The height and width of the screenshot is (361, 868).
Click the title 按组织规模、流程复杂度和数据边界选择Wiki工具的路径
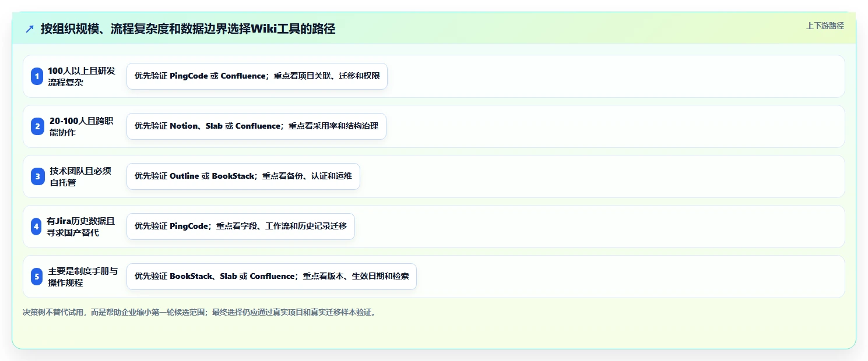pyautogui.click(x=188, y=29)
